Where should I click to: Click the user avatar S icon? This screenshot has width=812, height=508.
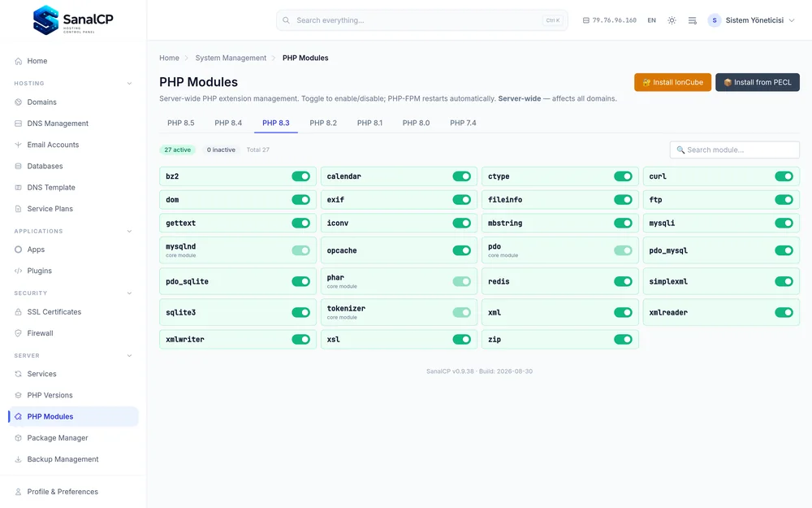point(714,20)
